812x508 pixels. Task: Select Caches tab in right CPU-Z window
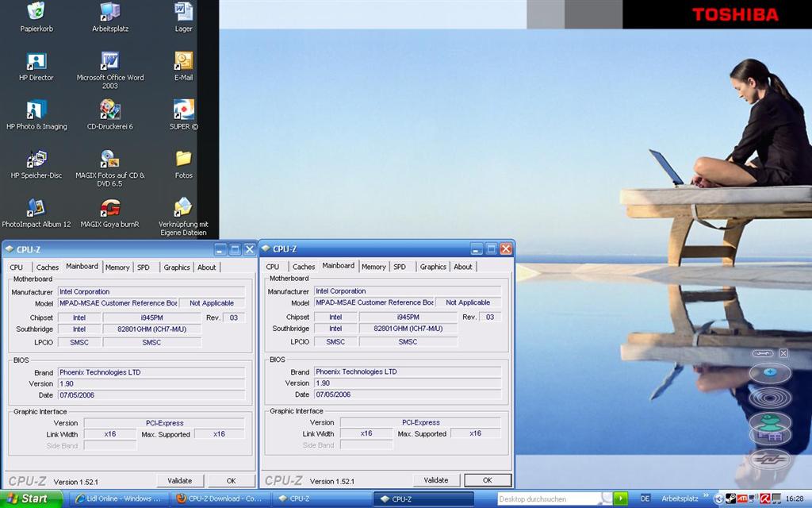304,267
